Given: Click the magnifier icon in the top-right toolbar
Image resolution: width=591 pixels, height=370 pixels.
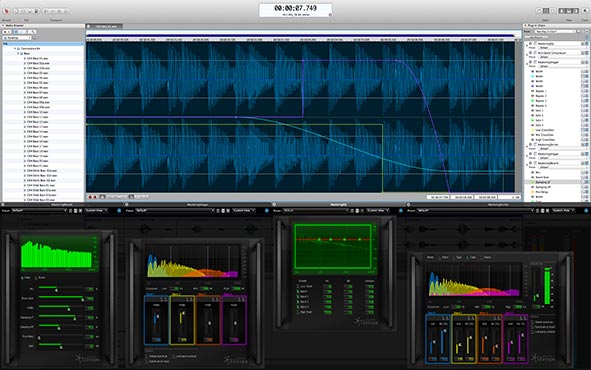Looking at the screenshot, I should pyautogui.click(x=585, y=11).
